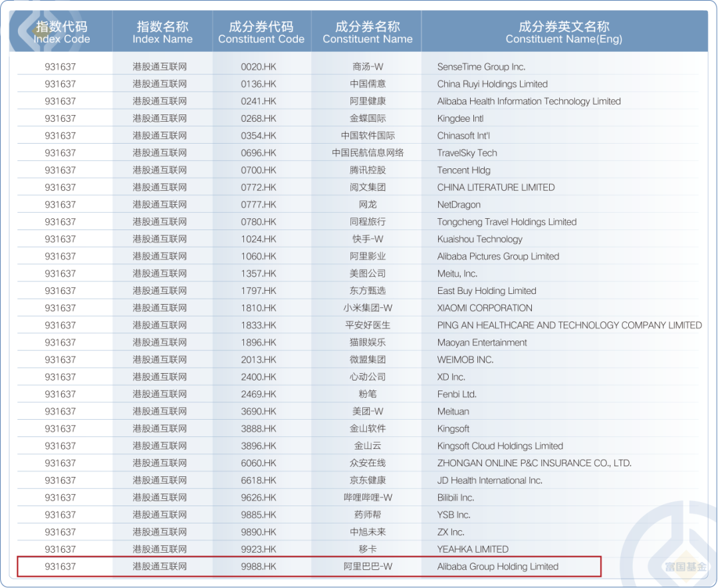Select the 3888.HK code cell
718x588 pixels.
point(259,429)
